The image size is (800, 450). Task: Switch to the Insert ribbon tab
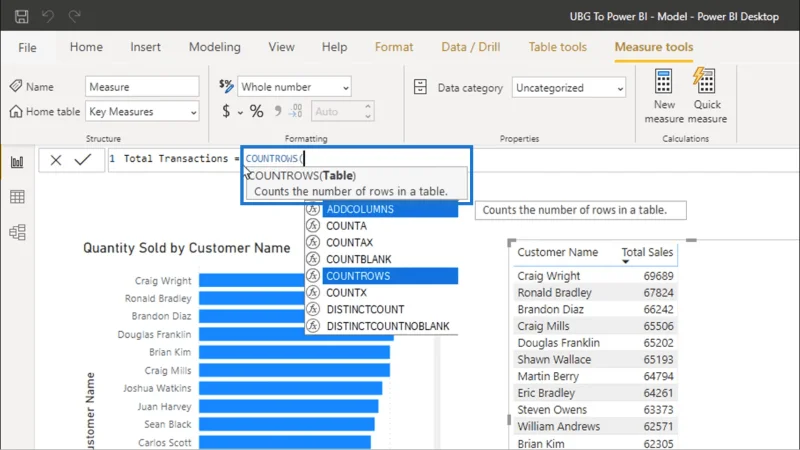(x=145, y=47)
